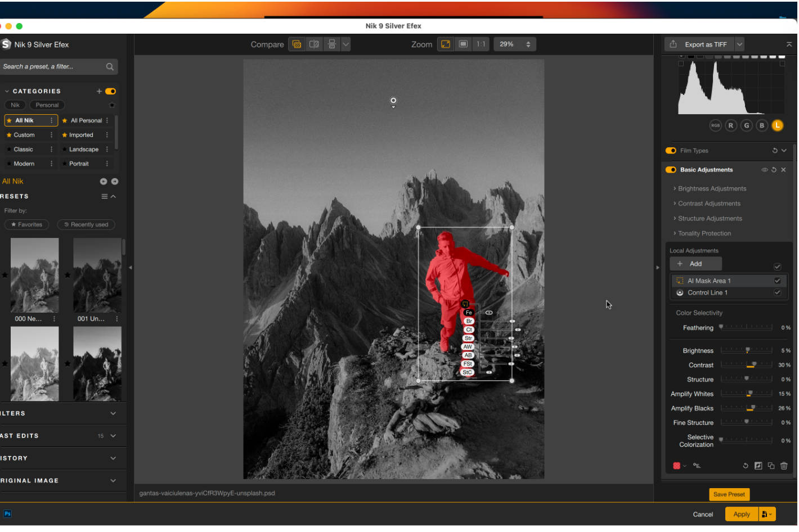
Task: Select the side-by-side preview compare icon
Action: (332, 44)
